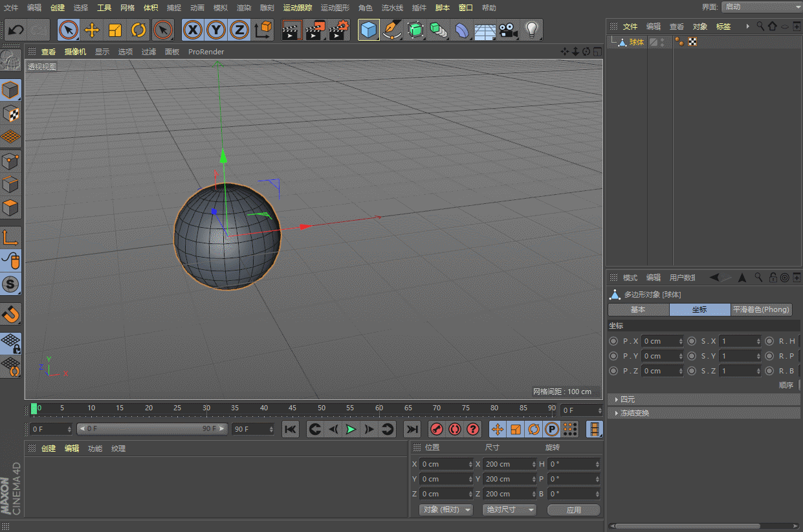Activate the Rotate tool in top toolbar

138,30
